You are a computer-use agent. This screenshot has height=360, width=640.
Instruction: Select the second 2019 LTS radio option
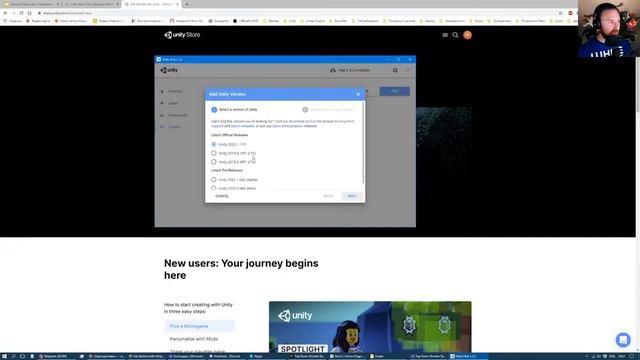point(213,162)
